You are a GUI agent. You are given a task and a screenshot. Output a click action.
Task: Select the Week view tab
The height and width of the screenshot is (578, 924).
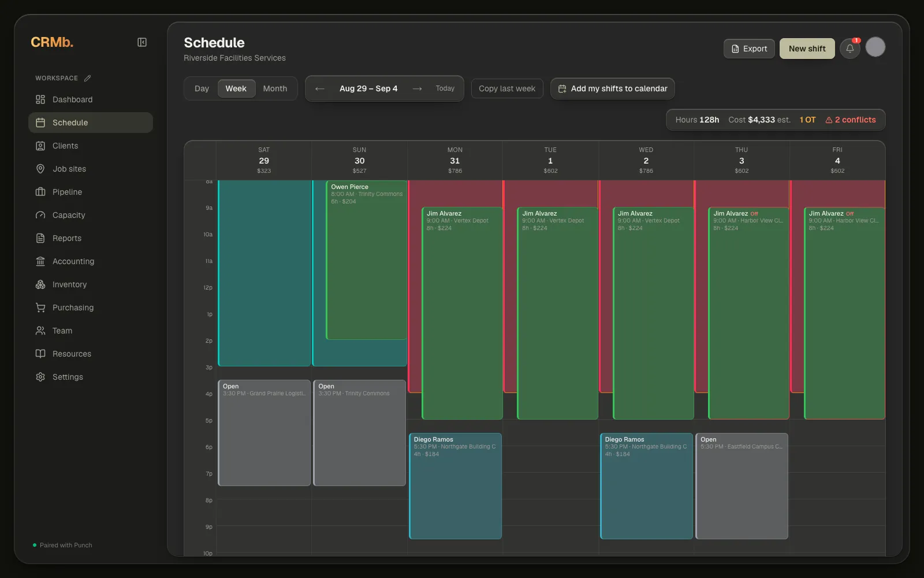point(236,88)
